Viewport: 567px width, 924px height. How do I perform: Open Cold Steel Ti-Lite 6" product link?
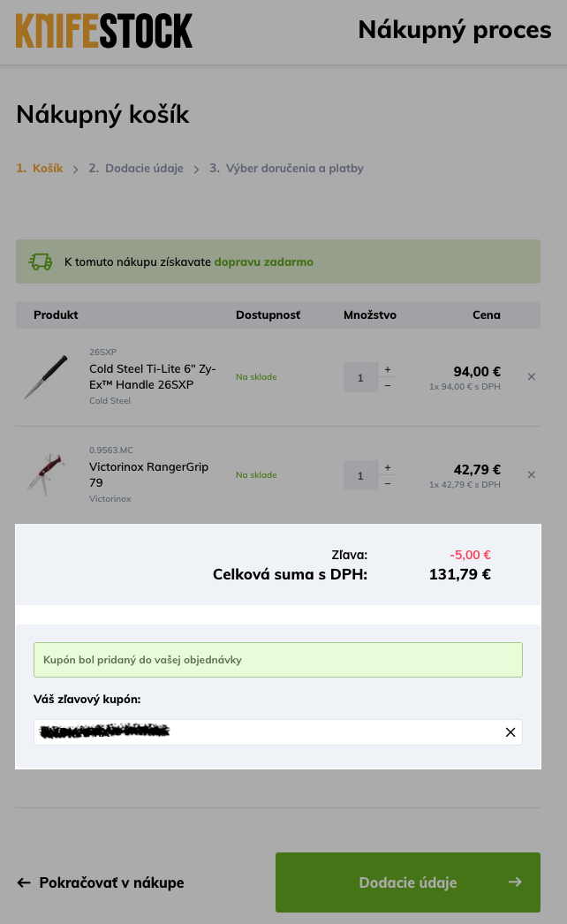click(x=152, y=377)
